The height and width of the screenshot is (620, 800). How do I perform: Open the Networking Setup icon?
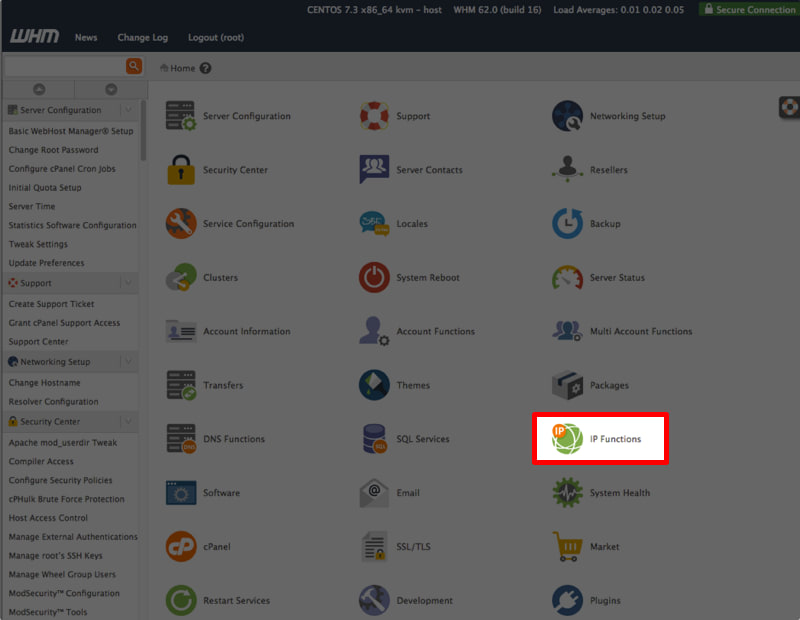[567, 116]
